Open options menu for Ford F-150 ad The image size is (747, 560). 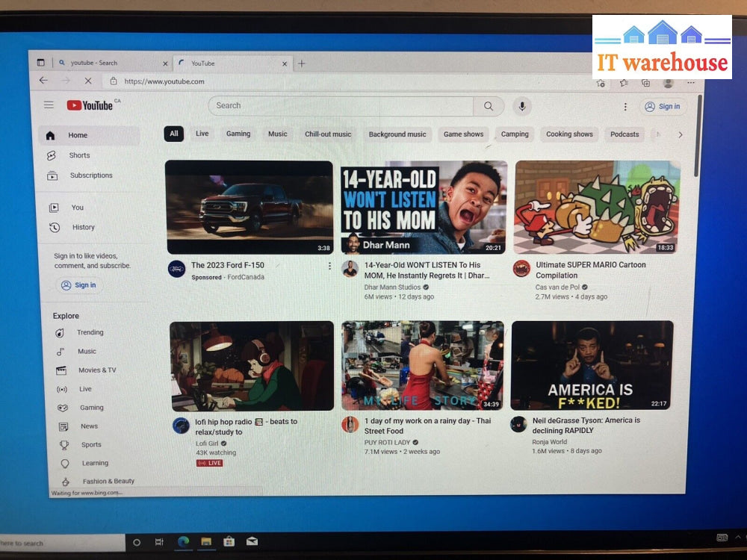pos(329,266)
